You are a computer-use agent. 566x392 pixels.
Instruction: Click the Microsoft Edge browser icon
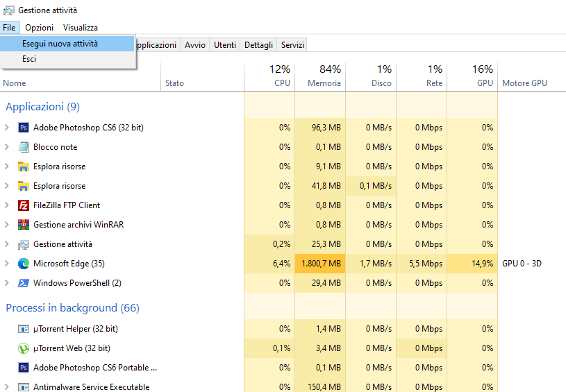click(x=24, y=264)
